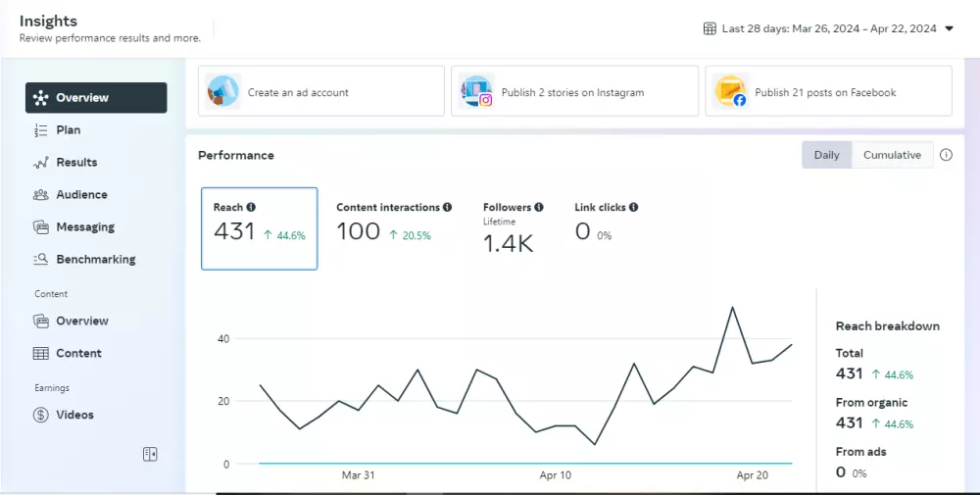Screen dimensions: 980x495
Task: Click the info icon next to Followers
Action: tap(539, 207)
